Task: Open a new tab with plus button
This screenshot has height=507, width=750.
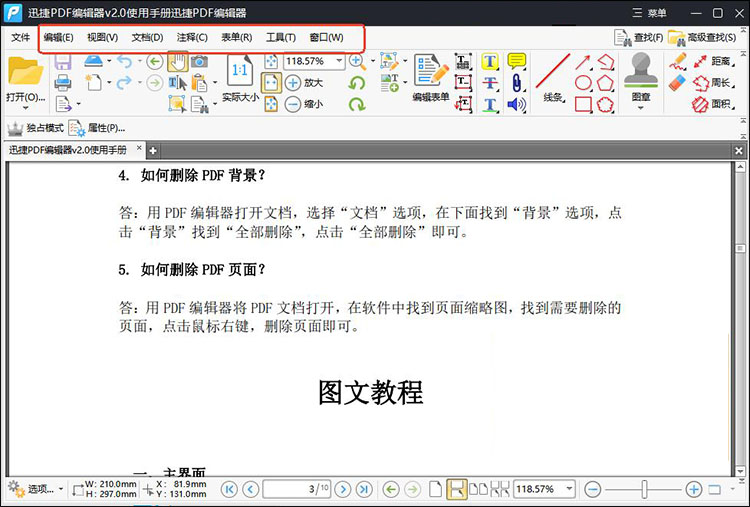Action: (153, 151)
